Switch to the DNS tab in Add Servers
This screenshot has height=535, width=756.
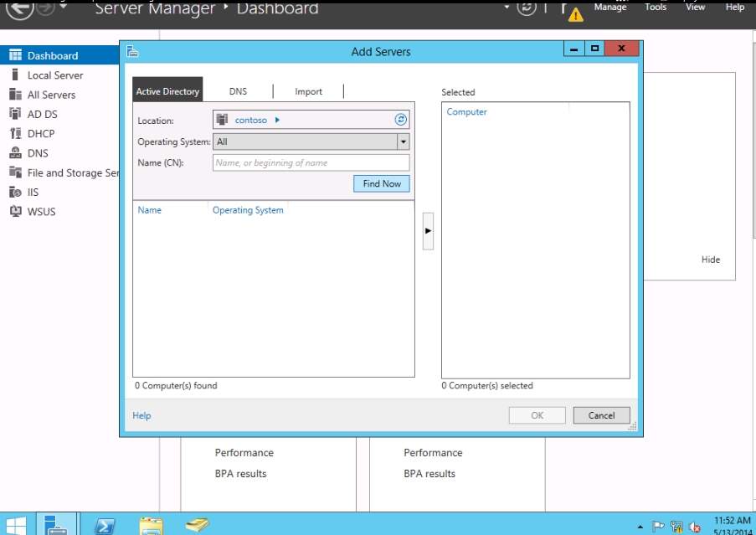pyautogui.click(x=238, y=91)
